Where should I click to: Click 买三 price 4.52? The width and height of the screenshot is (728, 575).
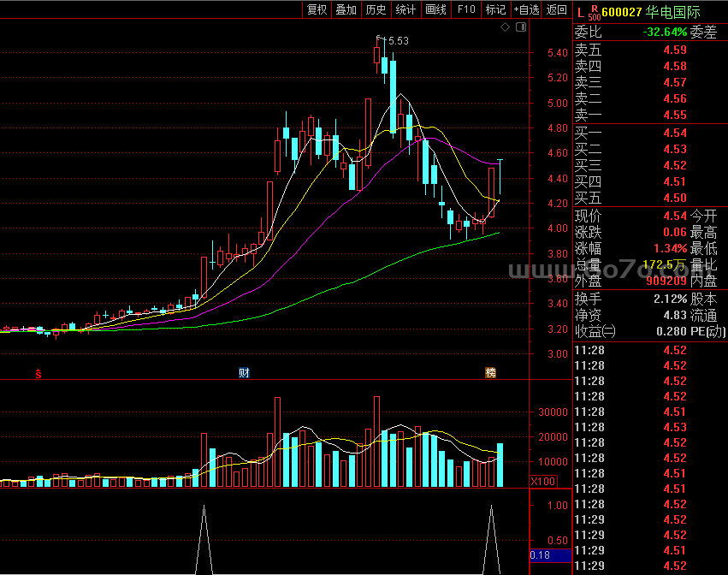[x=675, y=166]
